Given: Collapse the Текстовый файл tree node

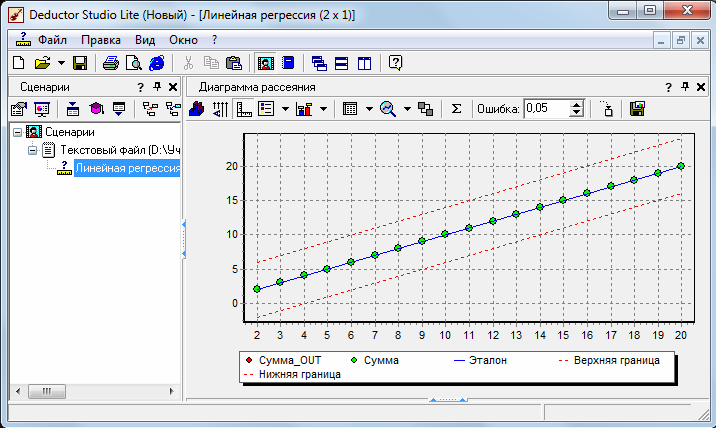Looking at the screenshot, I should (x=32, y=150).
